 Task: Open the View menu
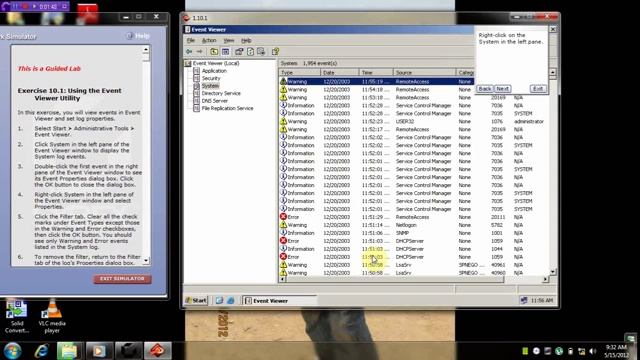click(229, 40)
